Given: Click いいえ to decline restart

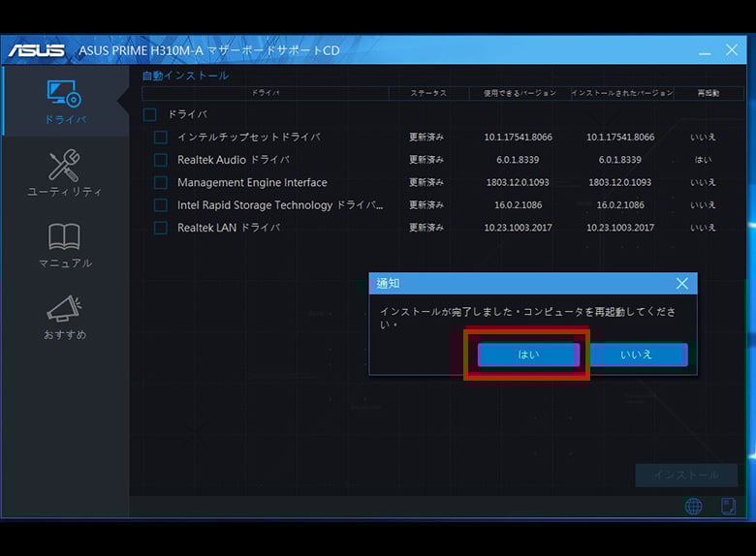Looking at the screenshot, I should pyautogui.click(x=639, y=355).
